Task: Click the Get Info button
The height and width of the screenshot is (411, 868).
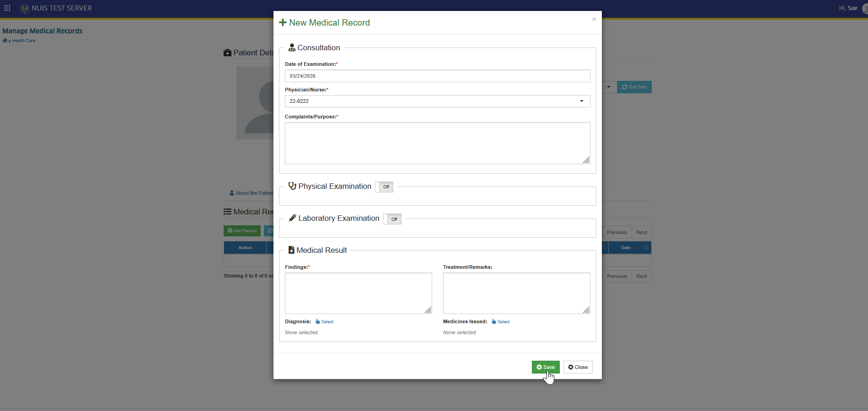Action: click(634, 87)
